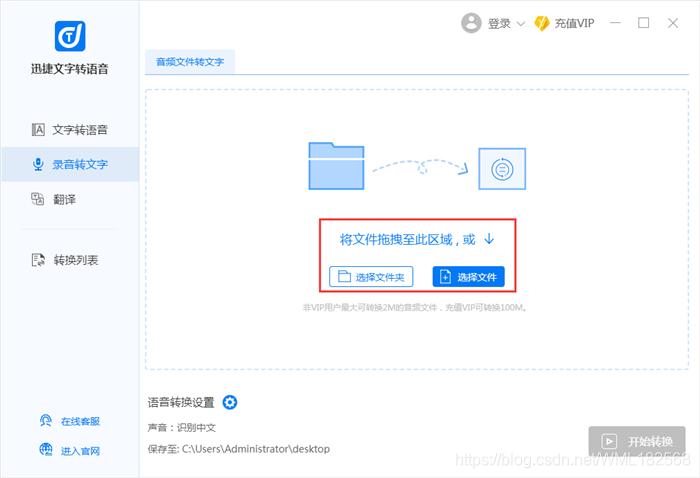Expand the login dropdown arrow
Screen dimensions: 700x478
(521, 24)
